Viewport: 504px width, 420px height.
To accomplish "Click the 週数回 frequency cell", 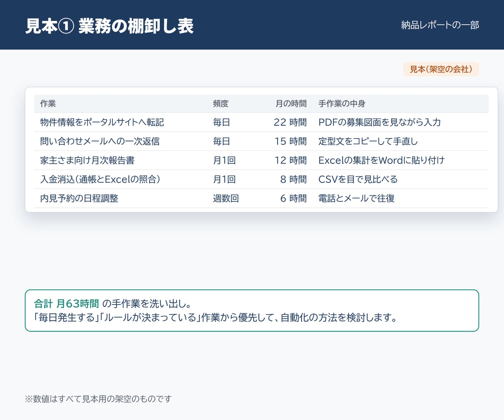I will pyautogui.click(x=226, y=198).
